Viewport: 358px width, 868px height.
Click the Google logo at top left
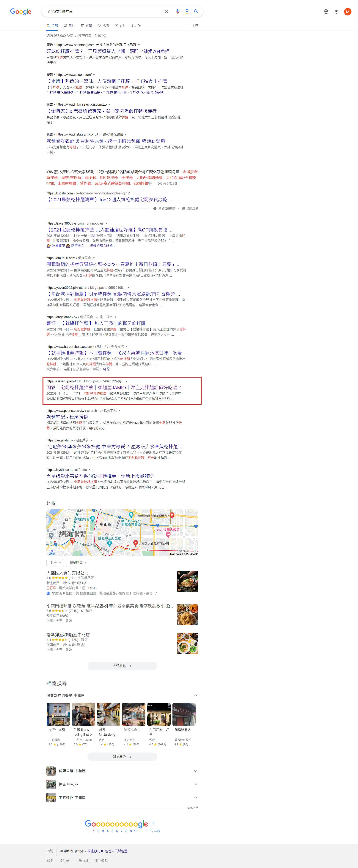21,12
